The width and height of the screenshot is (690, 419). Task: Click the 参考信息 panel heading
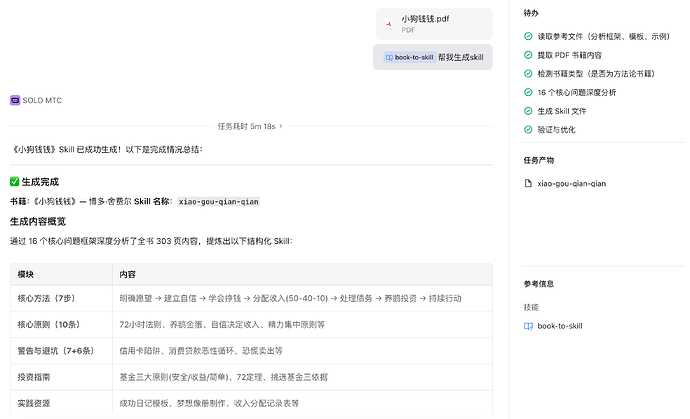[x=539, y=284]
